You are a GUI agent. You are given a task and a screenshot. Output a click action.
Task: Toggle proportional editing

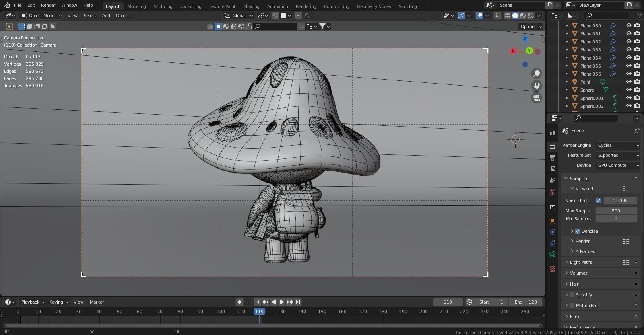coord(298,16)
